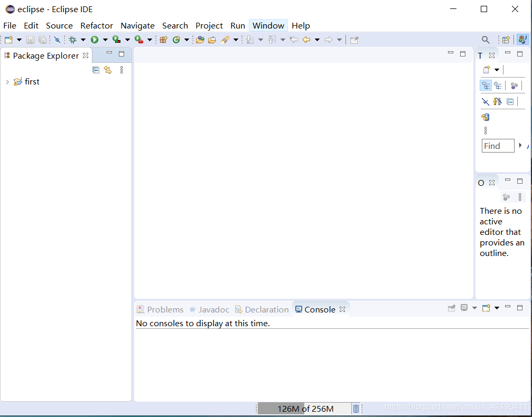The height and width of the screenshot is (417, 532).
Task: Switch to the Declaration tab
Action: click(262, 309)
